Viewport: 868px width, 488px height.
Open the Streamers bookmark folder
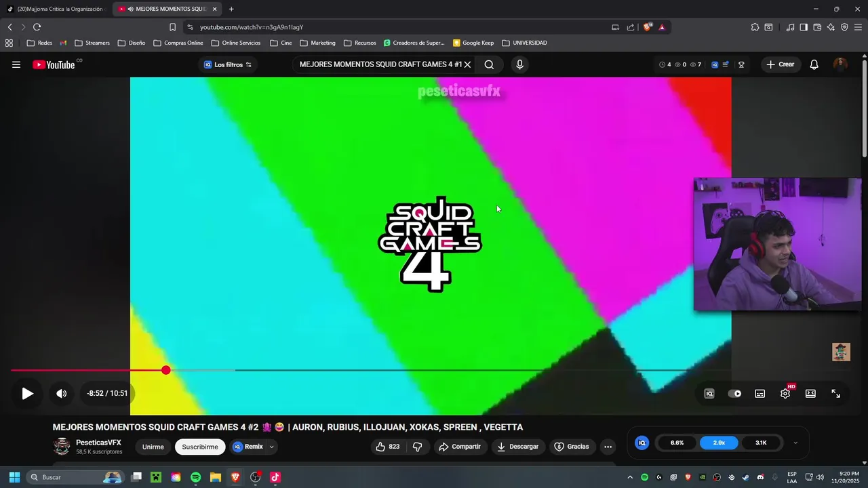(x=92, y=43)
